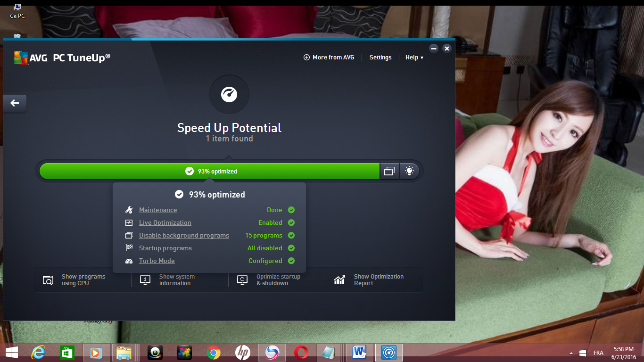Viewport: 644px width, 362px height.
Task: Click the Maintenance wrench icon
Action: pos(129,210)
